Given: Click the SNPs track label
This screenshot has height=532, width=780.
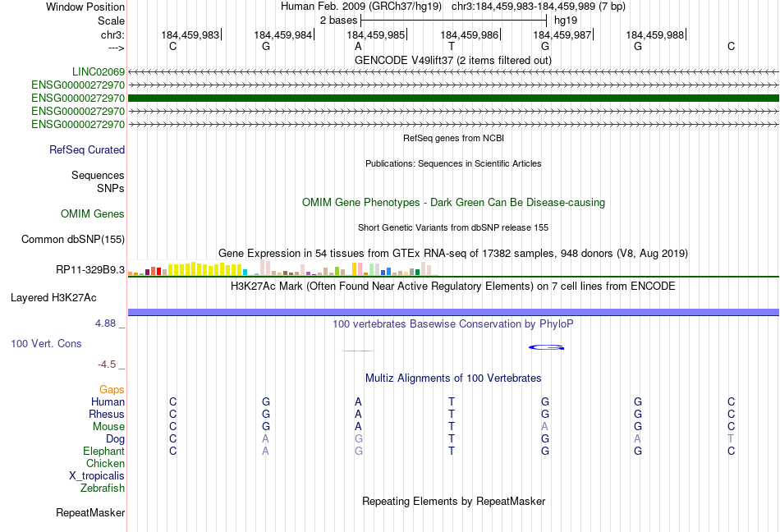Looking at the screenshot, I should pyautogui.click(x=111, y=189).
